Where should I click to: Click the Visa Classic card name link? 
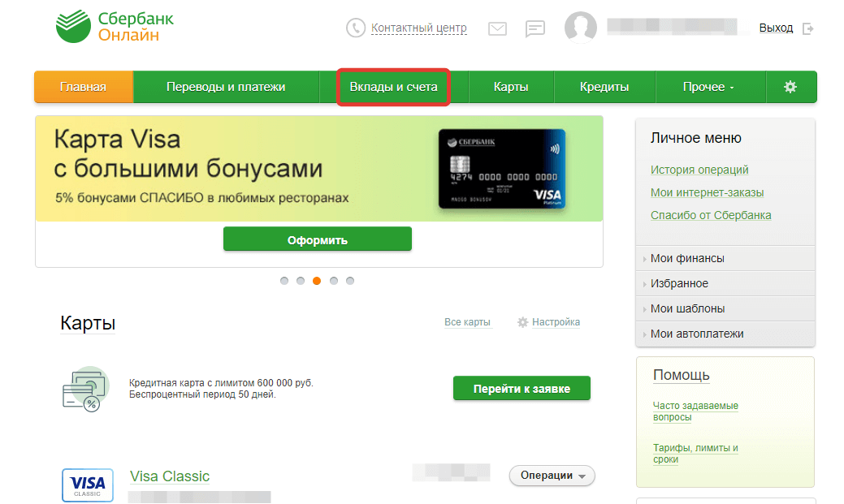pyautogui.click(x=170, y=476)
